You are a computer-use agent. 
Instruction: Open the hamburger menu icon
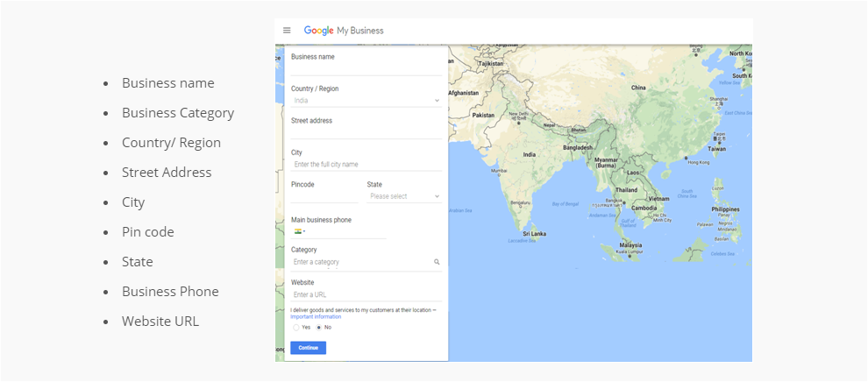point(287,31)
